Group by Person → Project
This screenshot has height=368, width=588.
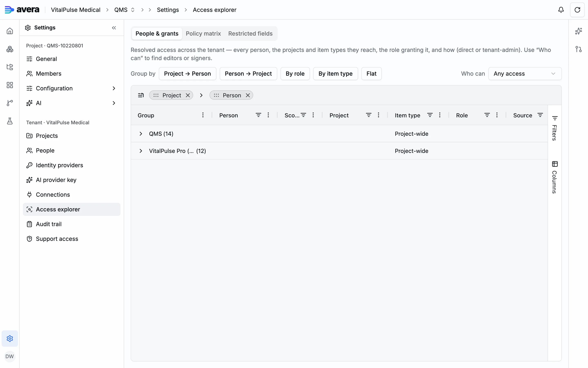(248, 74)
